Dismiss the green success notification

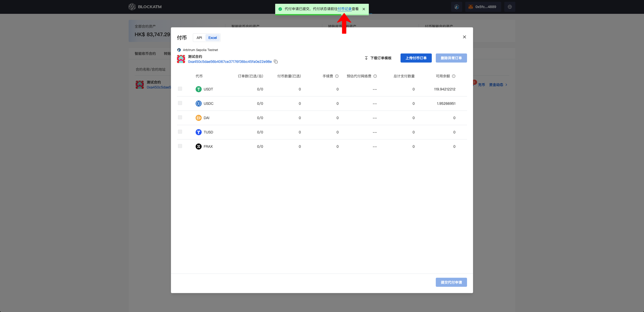point(364,9)
